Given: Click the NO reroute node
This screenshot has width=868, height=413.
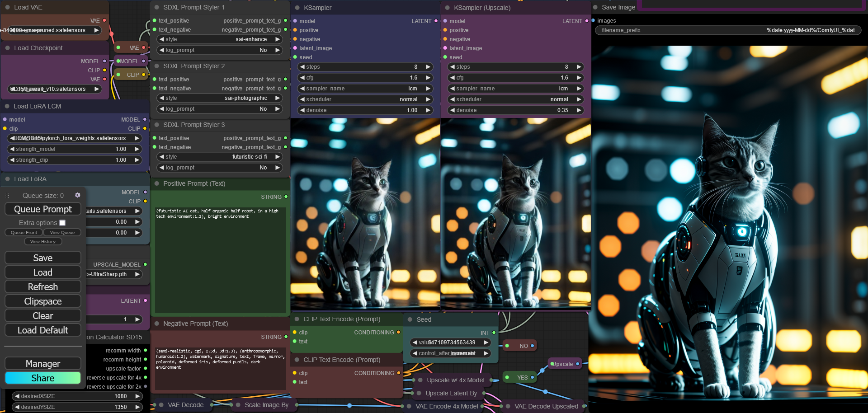Looking at the screenshot, I should tap(519, 346).
